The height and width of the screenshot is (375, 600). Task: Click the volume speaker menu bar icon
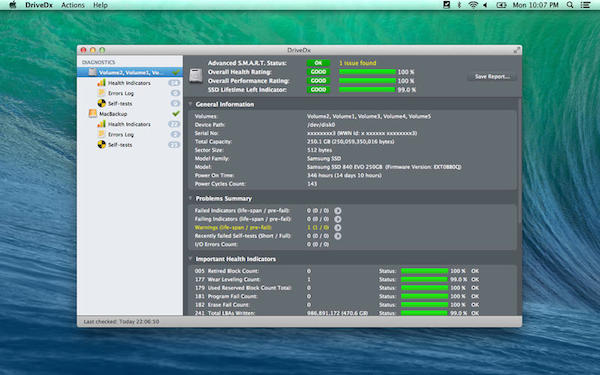pos(485,5)
